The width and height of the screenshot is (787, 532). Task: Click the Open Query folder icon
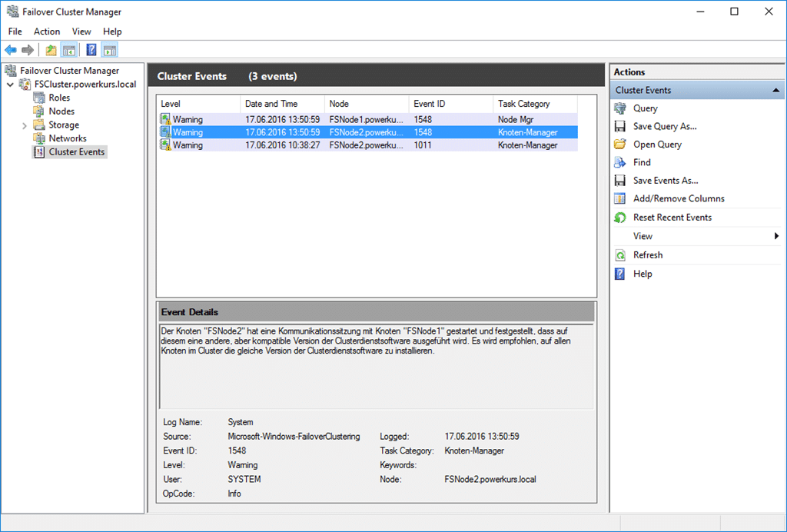(x=620, y=145)
